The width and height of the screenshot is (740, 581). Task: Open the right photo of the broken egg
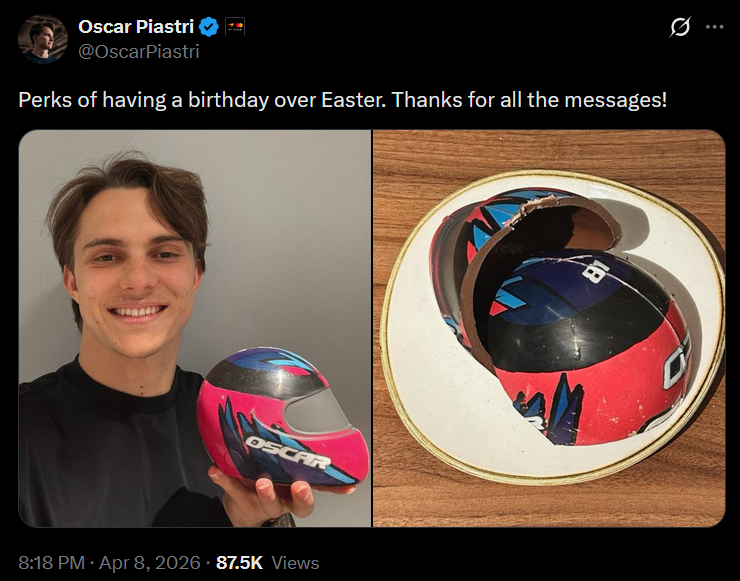[549, 328]
